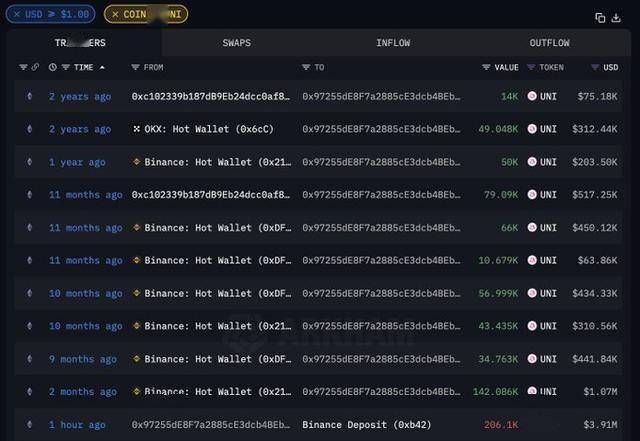Select the Transfers tab

(80, 43)
